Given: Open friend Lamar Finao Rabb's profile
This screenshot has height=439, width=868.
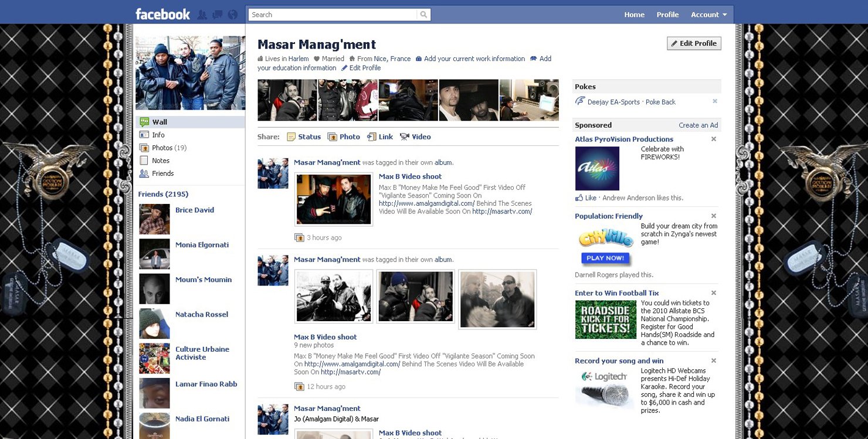Looking at the screenshot, I should tap(206, 384).
